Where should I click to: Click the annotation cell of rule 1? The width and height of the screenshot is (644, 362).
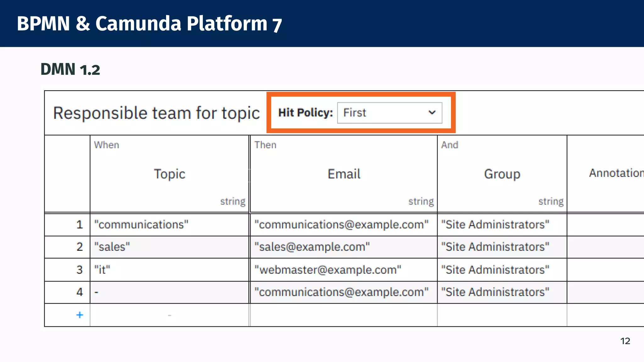[x=606, y=225]
